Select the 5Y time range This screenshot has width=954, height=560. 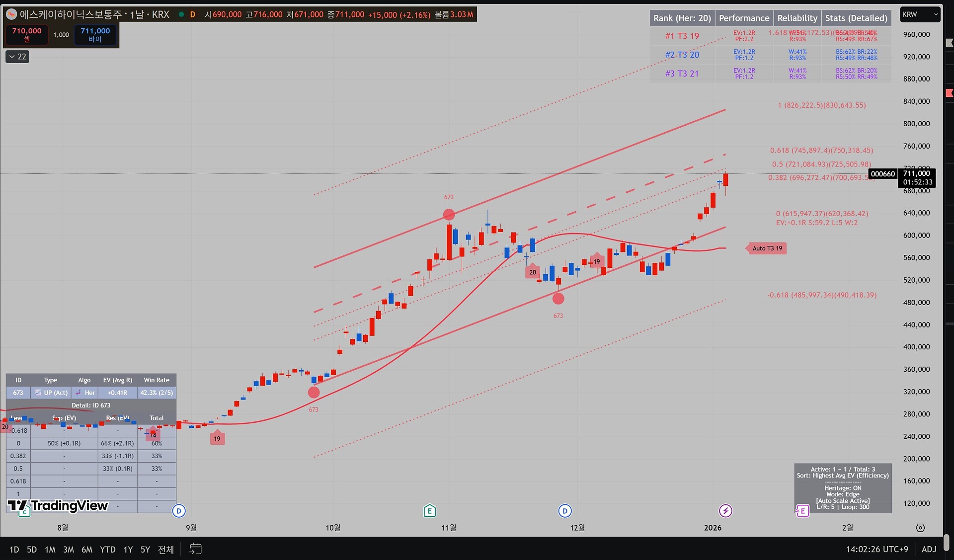145,550
